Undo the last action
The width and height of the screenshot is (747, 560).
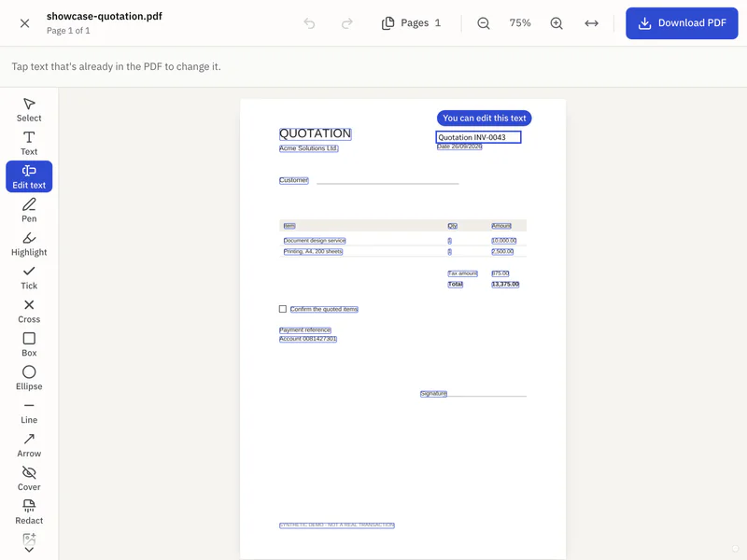point(310,22)
